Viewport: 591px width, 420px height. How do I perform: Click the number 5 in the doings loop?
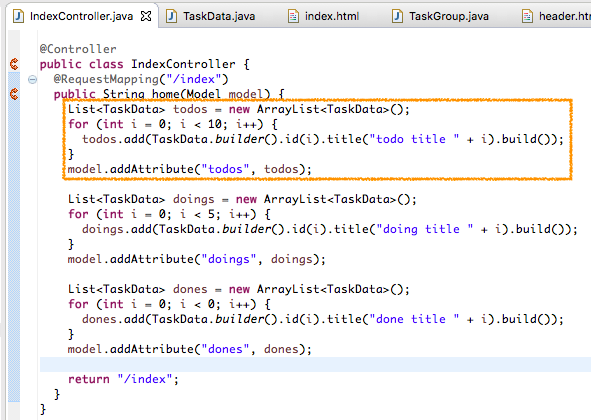coord(211,214)
